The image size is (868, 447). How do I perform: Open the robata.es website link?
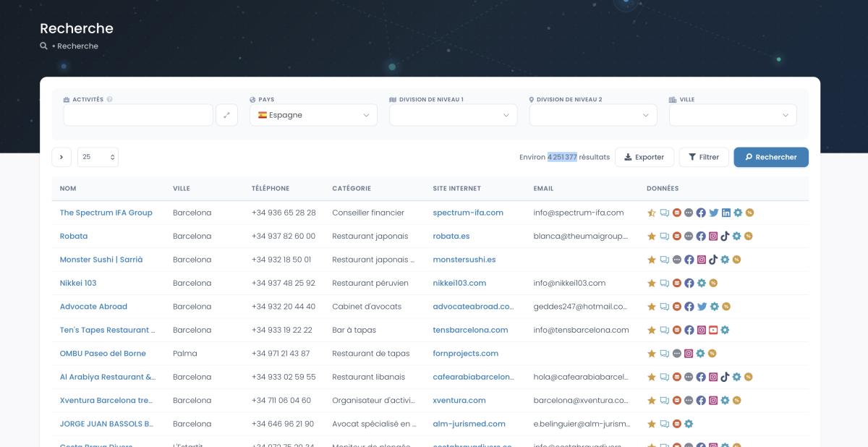(x=451, y=236)
